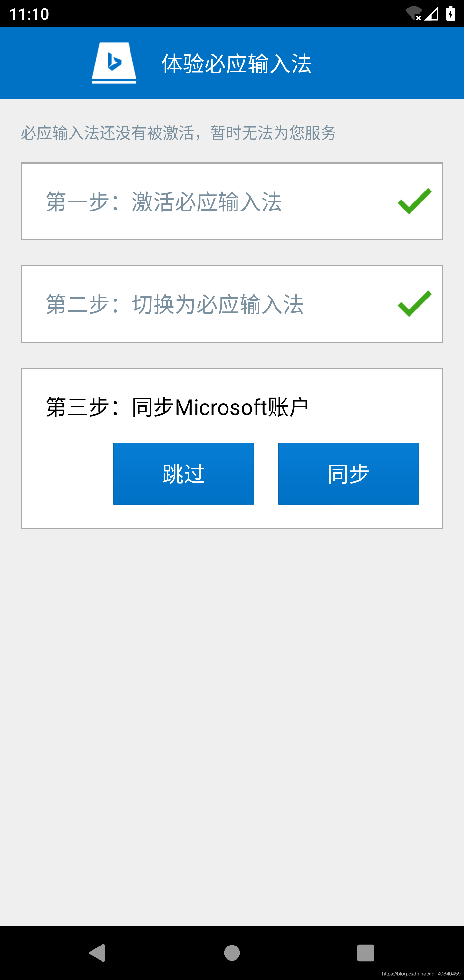This screenshot has width=464, height=980.
Task: Tap the Android home circle button
Action: (232, 953)
